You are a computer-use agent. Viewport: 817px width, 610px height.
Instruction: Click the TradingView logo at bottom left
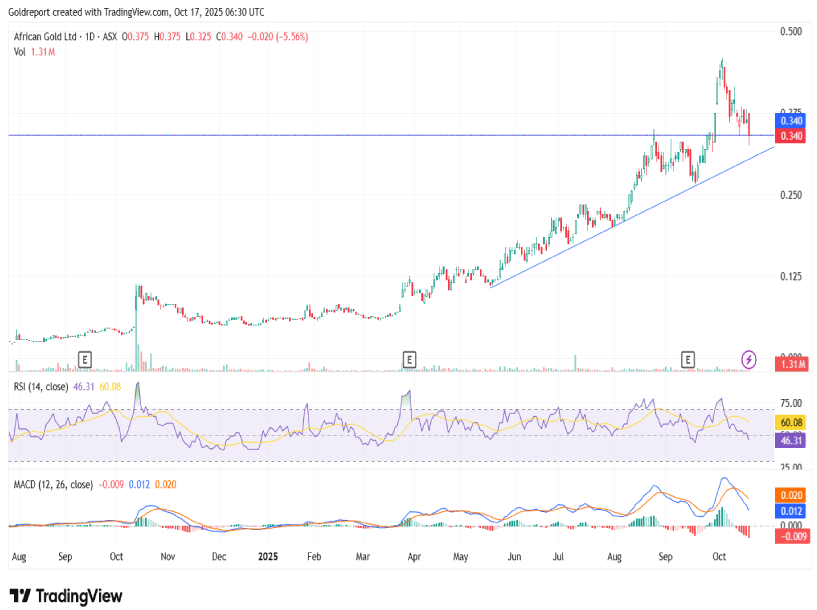point(66,596)
